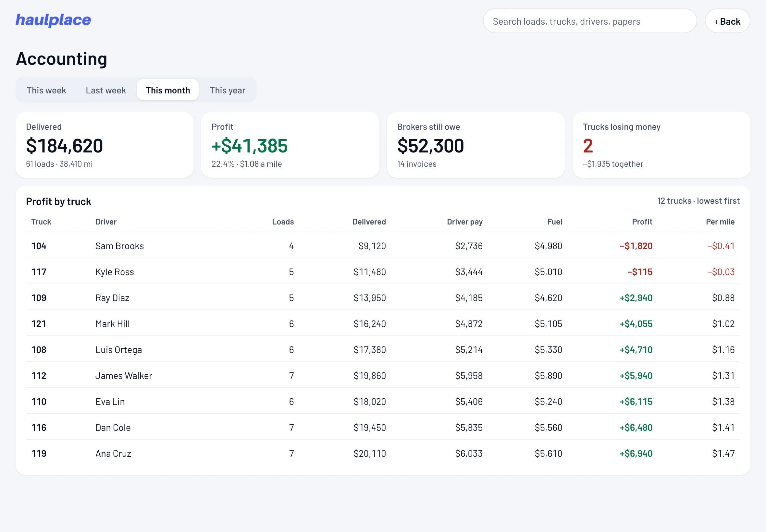
Task: Select truck 117 row number
Action: point(39,272)
